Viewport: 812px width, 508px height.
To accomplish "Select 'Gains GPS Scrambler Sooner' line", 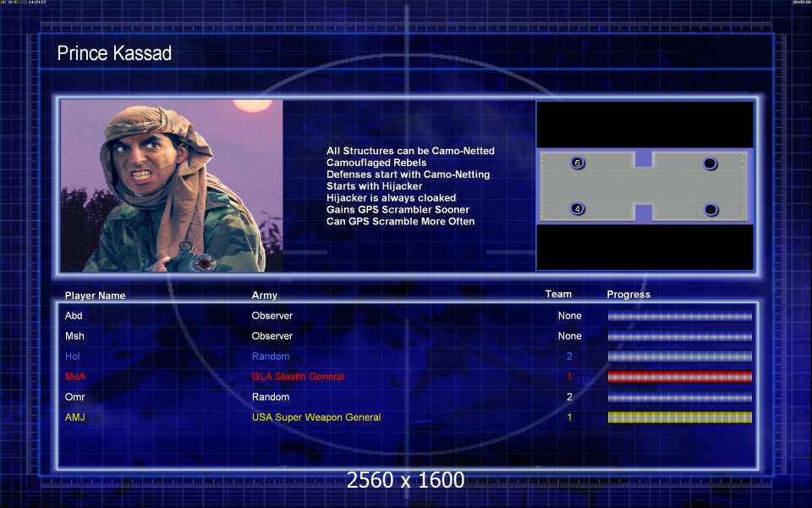I will coord(398,210).
